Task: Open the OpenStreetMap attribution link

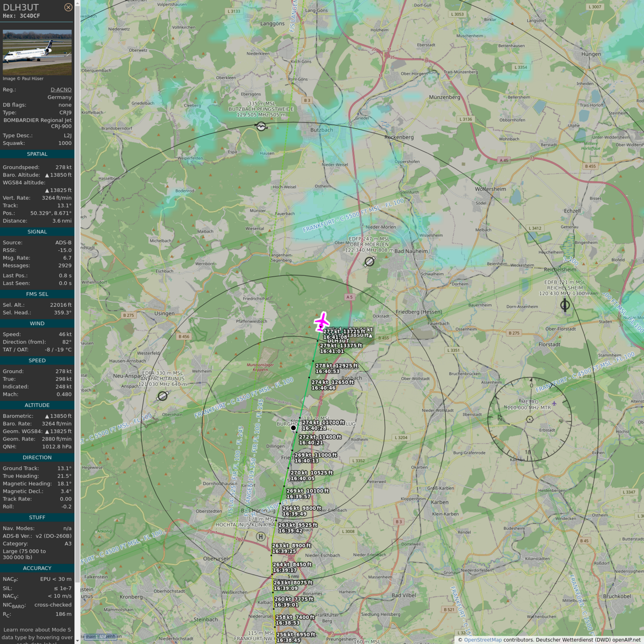Action: pyautogui.click(x=483, y=640)
